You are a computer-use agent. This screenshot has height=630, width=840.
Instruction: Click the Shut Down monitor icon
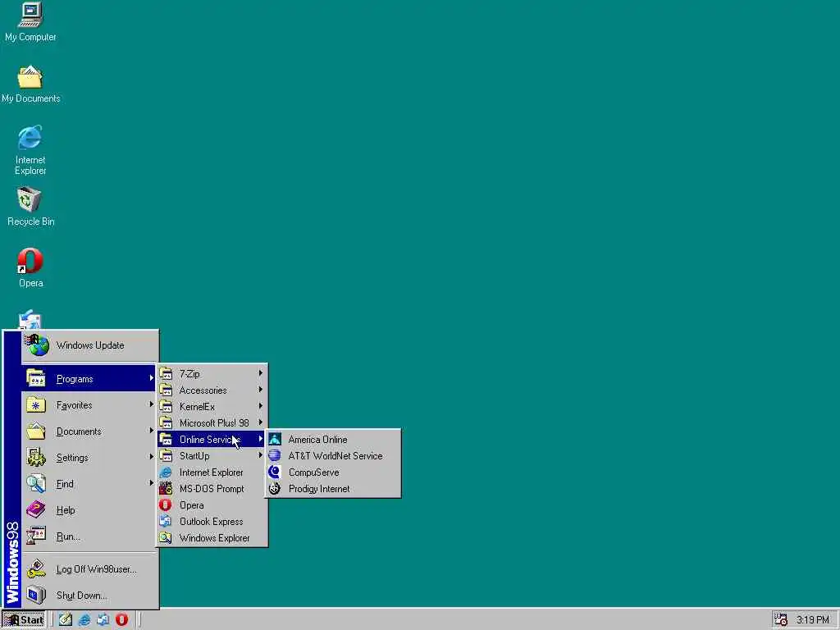36,596
